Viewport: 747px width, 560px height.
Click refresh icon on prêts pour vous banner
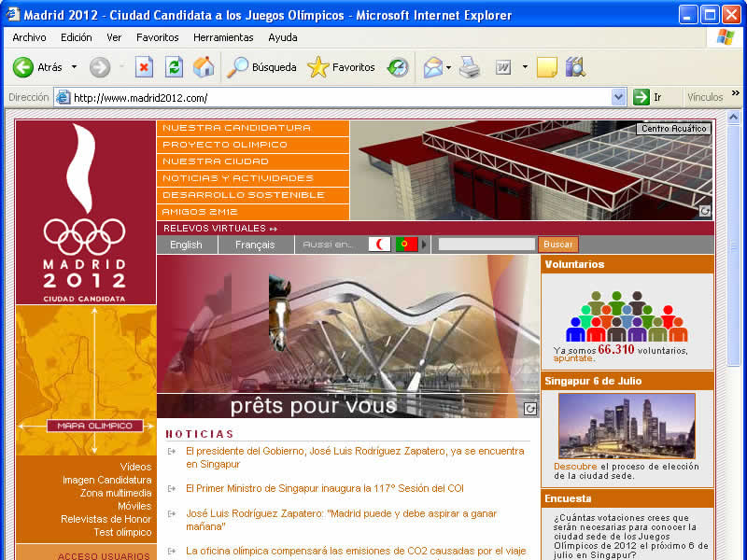pyautogui.click(x=530, y=409)
